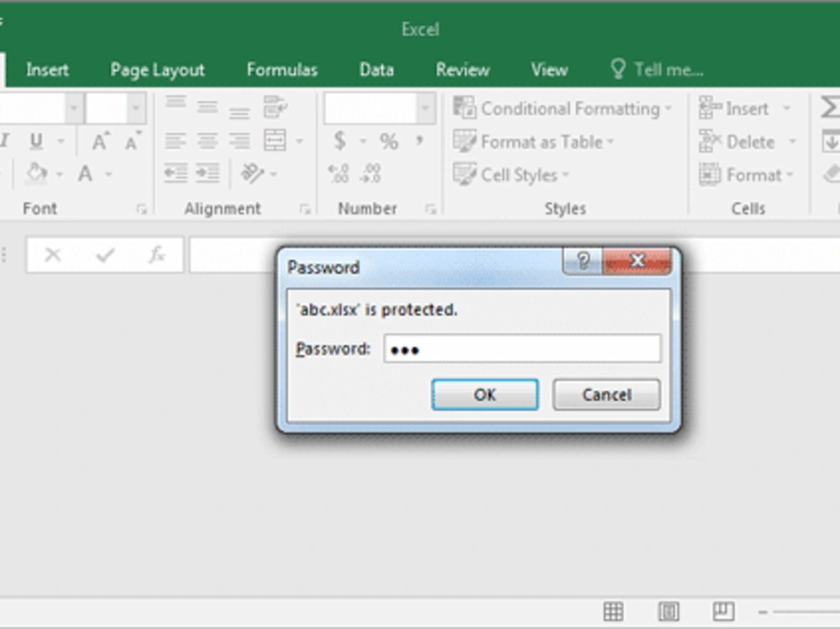Click the Insert cells button

point(735,109)
